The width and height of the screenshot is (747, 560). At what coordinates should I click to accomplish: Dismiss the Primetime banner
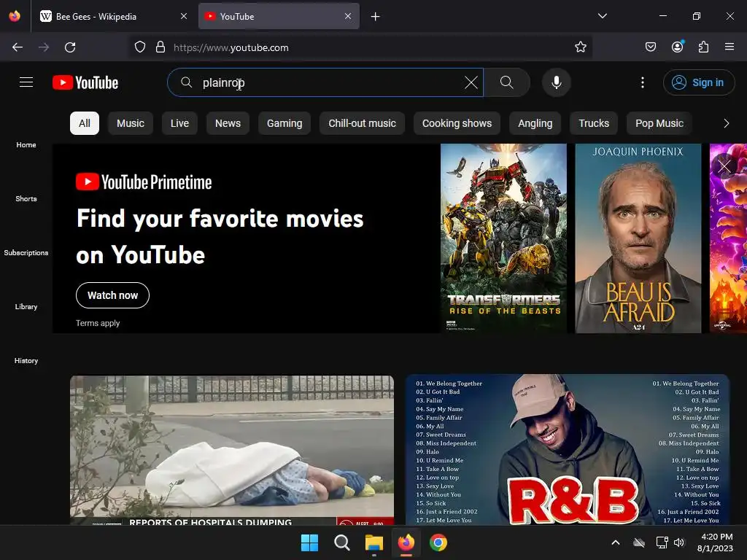tap(724, 166)
